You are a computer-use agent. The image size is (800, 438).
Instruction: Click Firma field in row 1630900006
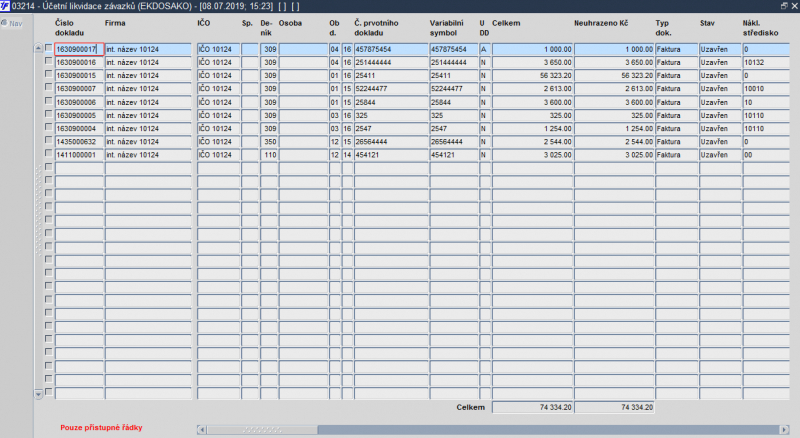tap(148, 102)
